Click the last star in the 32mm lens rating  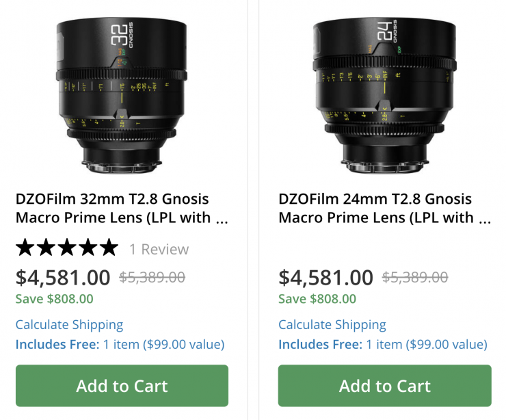point(108,248)
